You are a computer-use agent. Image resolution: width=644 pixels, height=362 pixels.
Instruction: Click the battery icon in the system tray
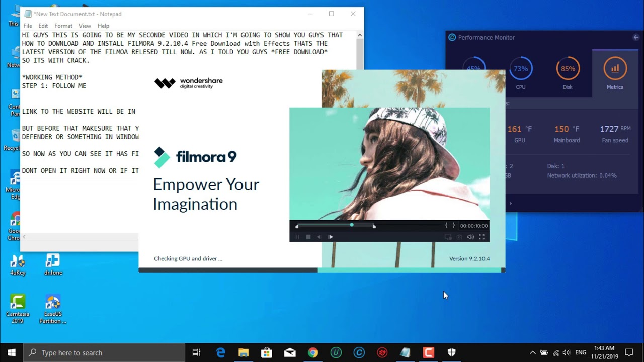pos(544,352)
